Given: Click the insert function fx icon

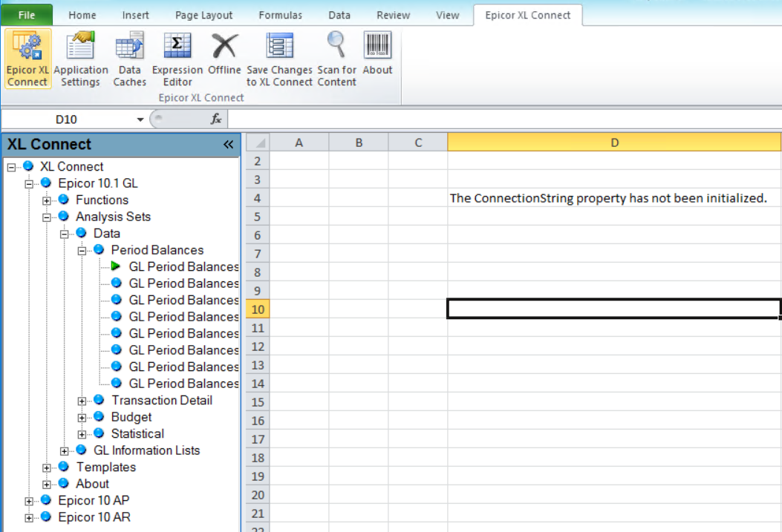Looking at the screenshot, I should 216,119.
